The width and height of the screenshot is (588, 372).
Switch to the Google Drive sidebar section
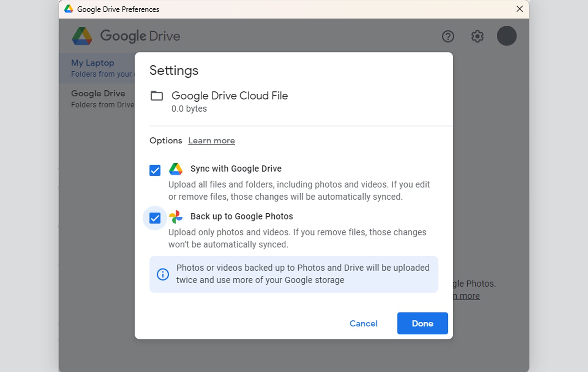98,93
